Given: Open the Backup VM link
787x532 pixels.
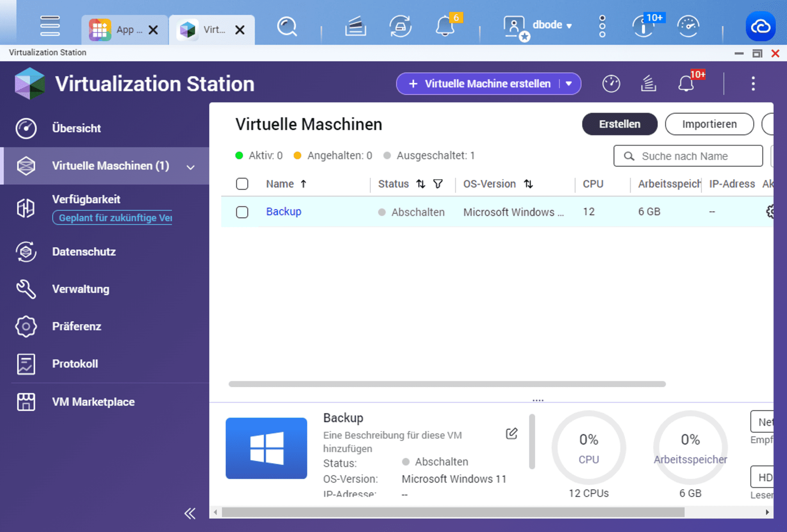Looking at the screenshot, I should 284,211.
